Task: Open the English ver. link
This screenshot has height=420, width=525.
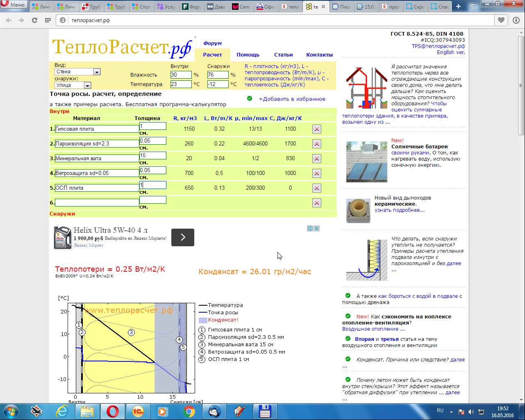Action: [x=450, y=52]
